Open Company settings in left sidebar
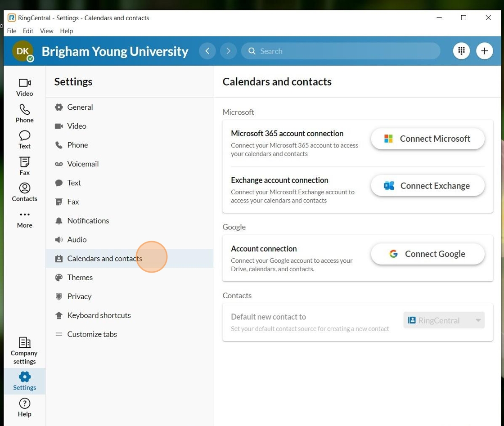 click(24, 350)
